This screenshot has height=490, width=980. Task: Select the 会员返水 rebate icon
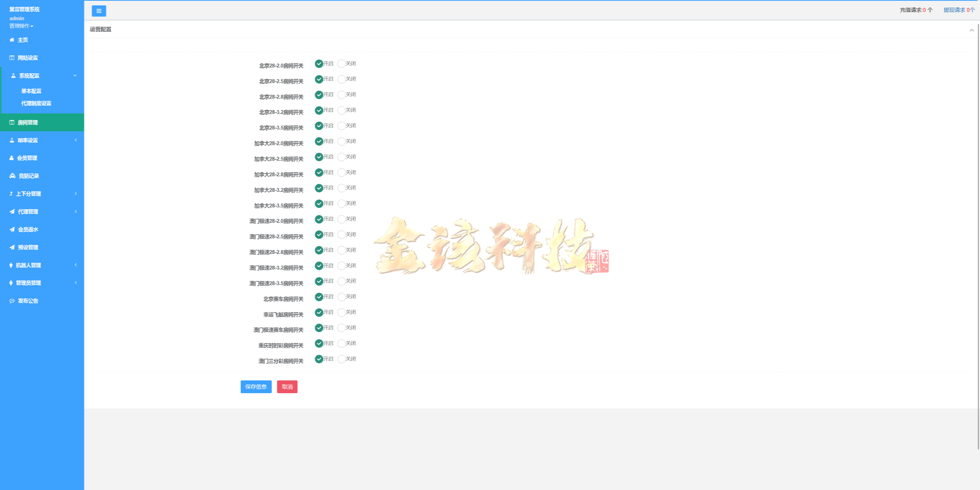point(11,229)
